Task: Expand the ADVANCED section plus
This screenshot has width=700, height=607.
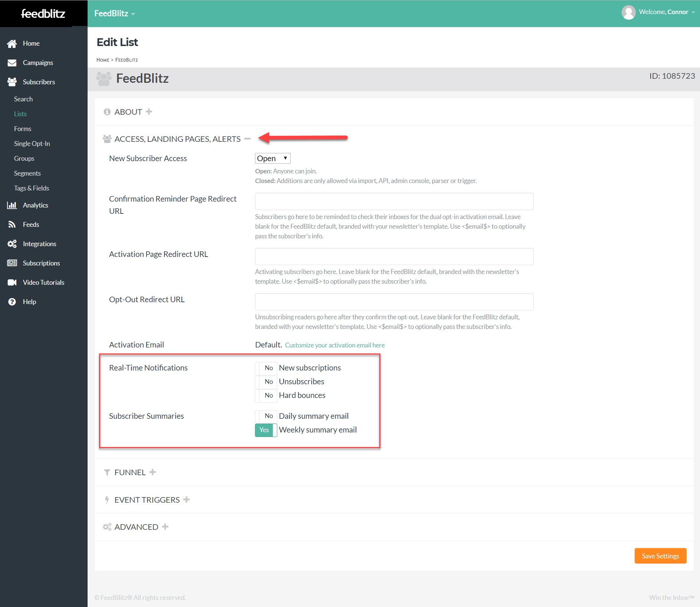Action: pyautogui.click(x=165, y=527)
